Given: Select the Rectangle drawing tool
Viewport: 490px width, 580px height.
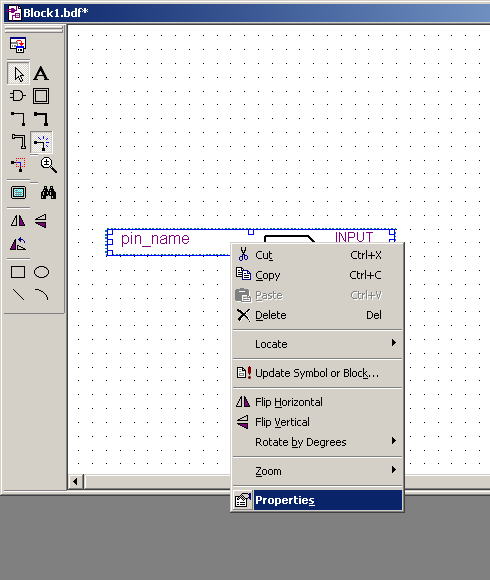Looking at the screenshot, I should click(x=18, y=272).
